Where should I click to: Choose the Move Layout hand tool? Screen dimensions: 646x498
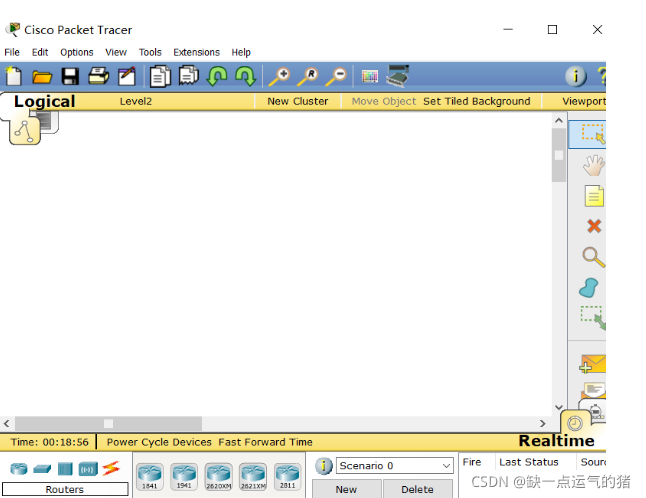[x=593, y=166]
